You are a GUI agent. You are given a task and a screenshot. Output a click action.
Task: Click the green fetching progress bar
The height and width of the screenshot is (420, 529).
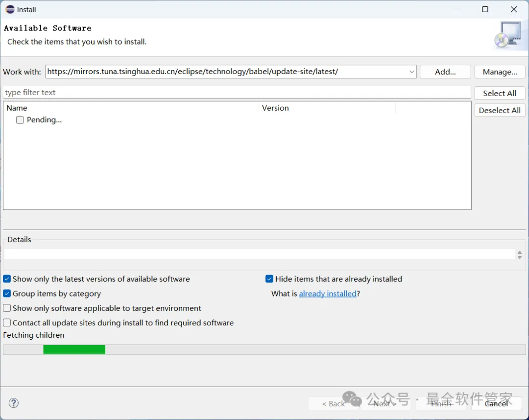pos(74,349)
